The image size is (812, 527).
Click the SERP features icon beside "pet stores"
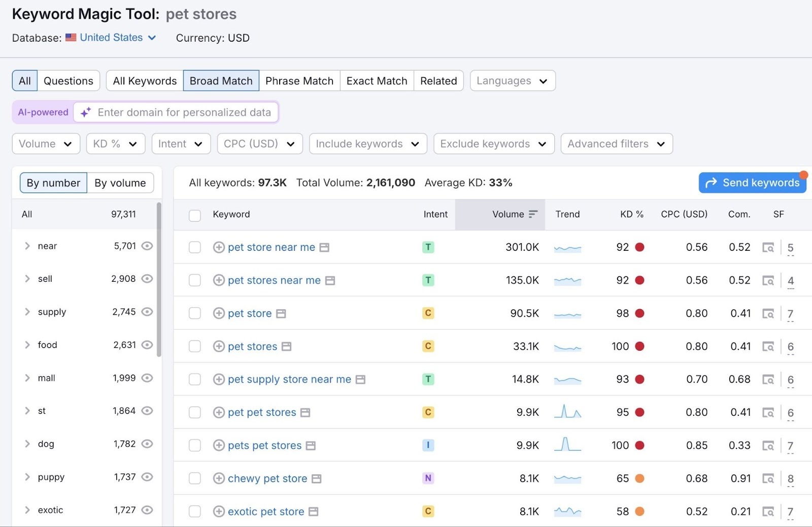pyautogui.click(x=287, y=346)
